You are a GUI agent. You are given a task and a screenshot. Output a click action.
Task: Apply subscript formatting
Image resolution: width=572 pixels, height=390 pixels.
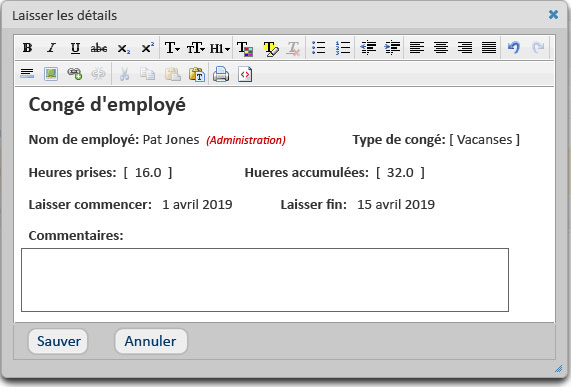[124, 48]
